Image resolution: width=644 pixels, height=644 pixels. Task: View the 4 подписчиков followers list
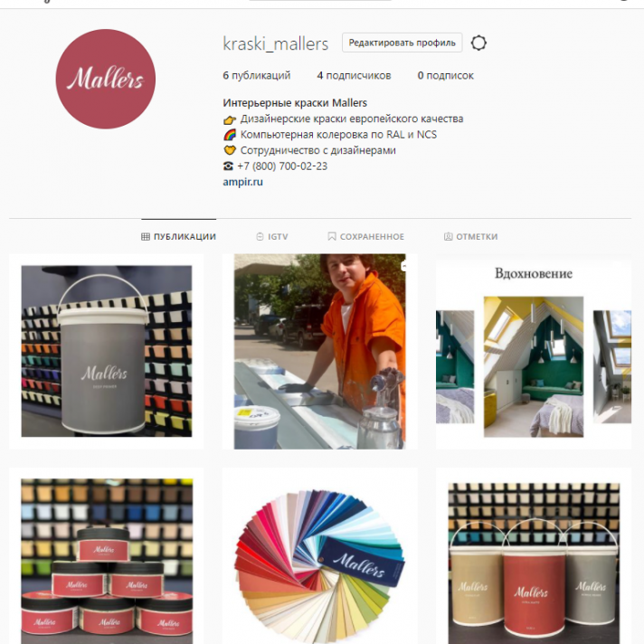pyautogui.click(x=354, y=76)
